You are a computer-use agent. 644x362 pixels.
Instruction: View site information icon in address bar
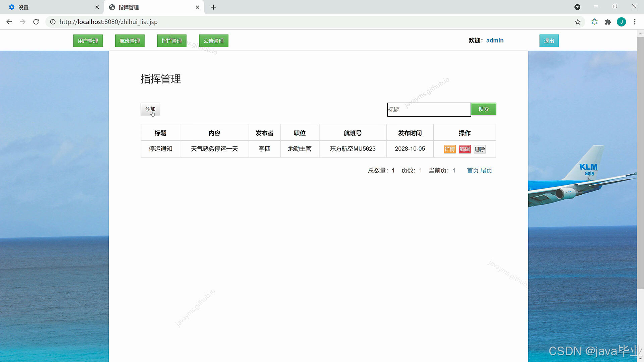point(53,22)
